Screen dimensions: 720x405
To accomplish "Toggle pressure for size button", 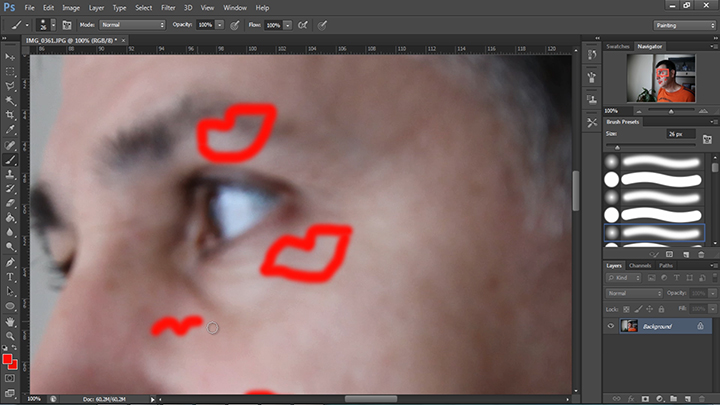I will 322,24.
